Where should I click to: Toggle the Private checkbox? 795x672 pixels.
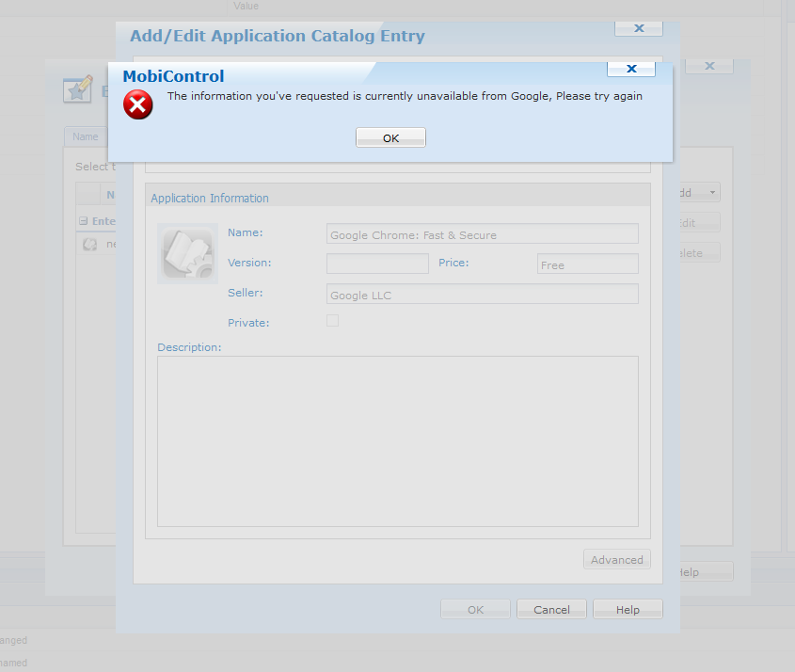click(x=332, y=321)
